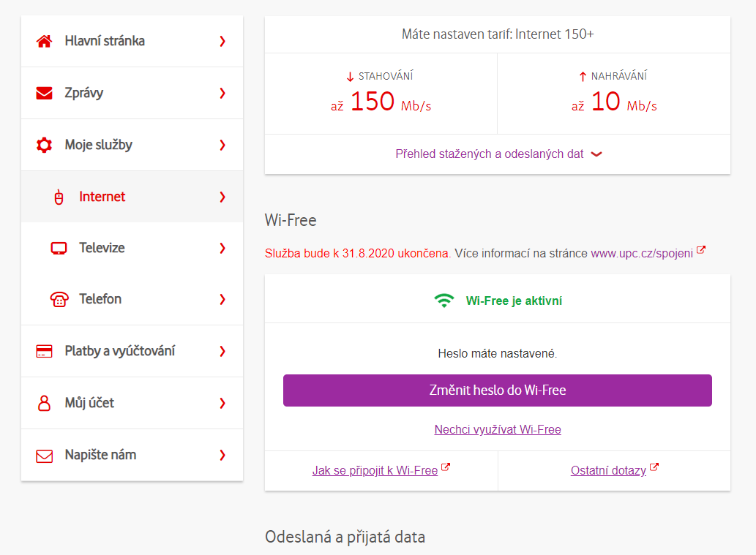Click the red envelope icon for Zprávy
Screen dimensions: 756x555
(45, 93)
